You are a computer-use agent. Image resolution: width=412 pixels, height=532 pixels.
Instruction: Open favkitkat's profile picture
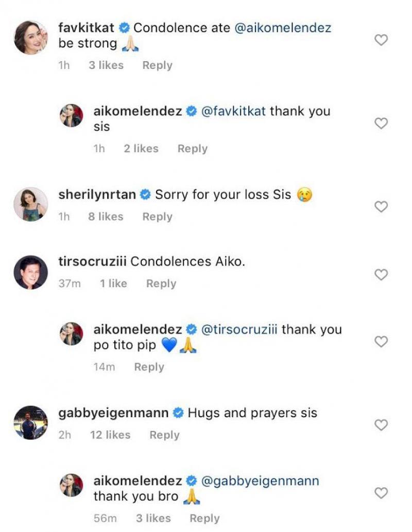(30, 38)
